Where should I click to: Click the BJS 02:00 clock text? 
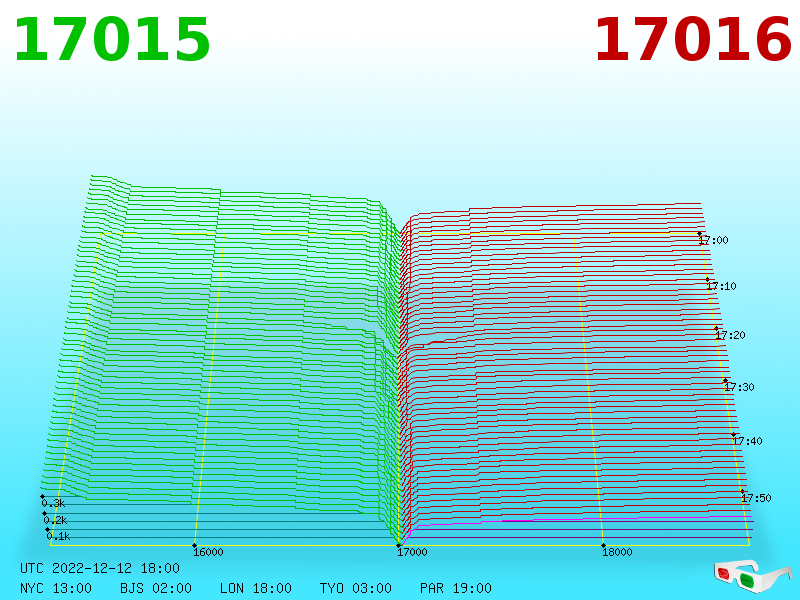(x=156, y=588)
